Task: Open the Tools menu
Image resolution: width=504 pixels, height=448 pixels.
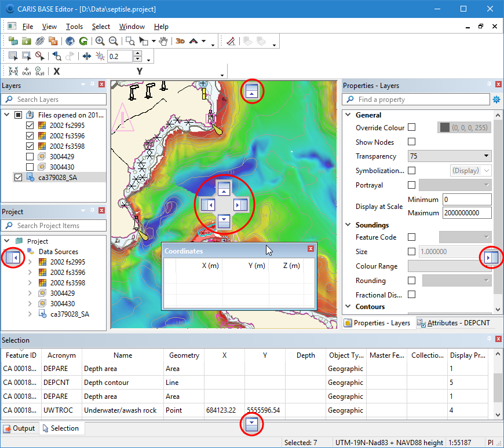Action: (x=74, y=27)
